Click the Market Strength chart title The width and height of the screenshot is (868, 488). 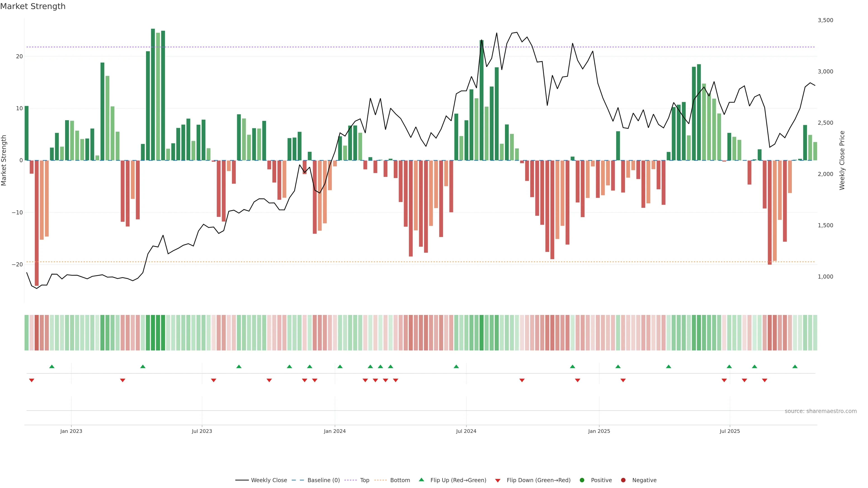(33, 6)
